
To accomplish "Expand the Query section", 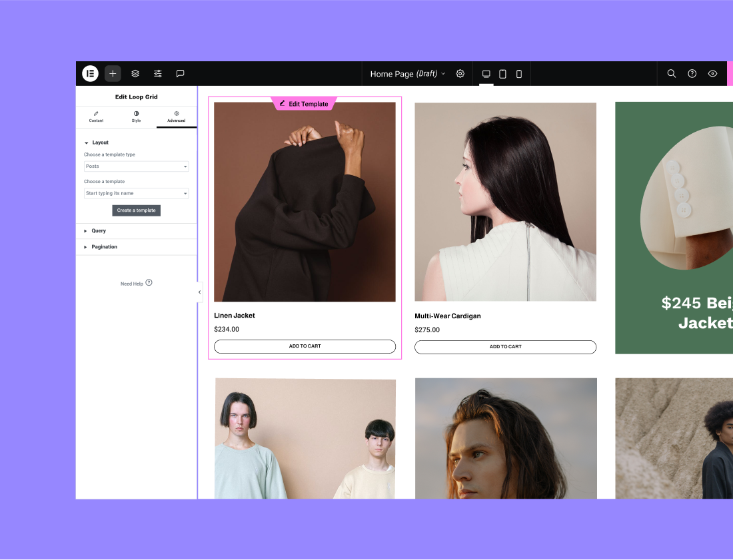I will point(99,231).
